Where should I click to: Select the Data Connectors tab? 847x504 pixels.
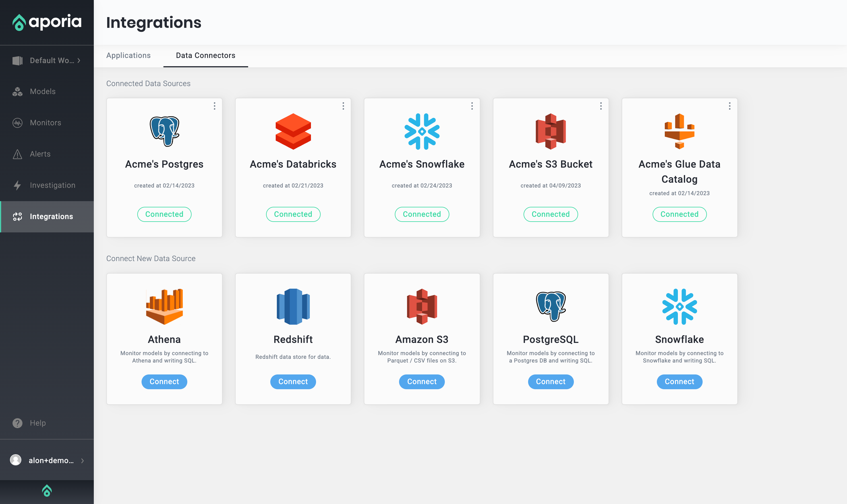click(205, 55)
